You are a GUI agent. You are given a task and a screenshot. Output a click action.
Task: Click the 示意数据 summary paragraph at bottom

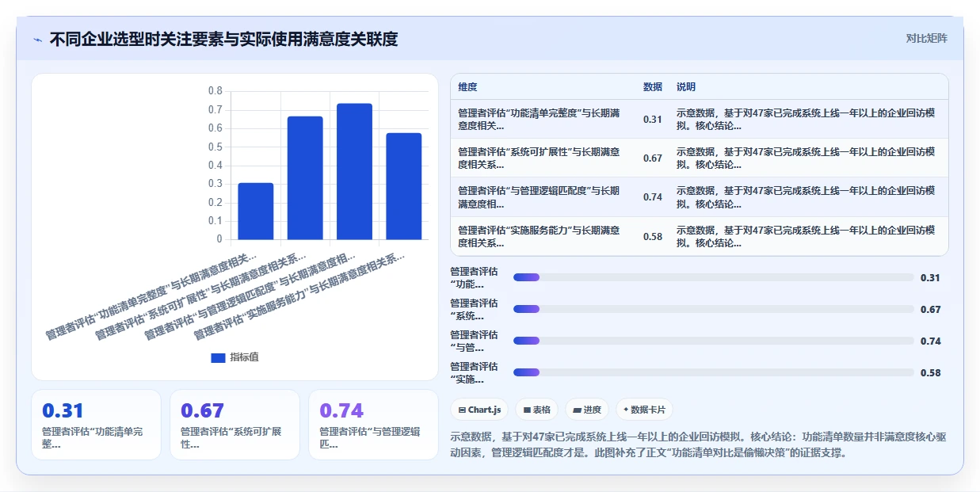click(x=698, y=444)
